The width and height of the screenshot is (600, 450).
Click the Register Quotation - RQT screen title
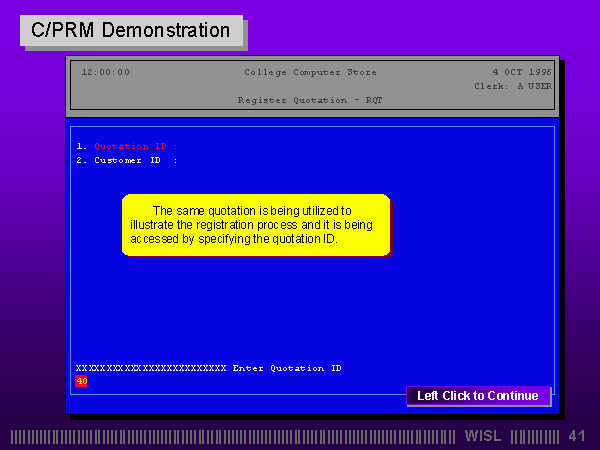tap(309, 100)
